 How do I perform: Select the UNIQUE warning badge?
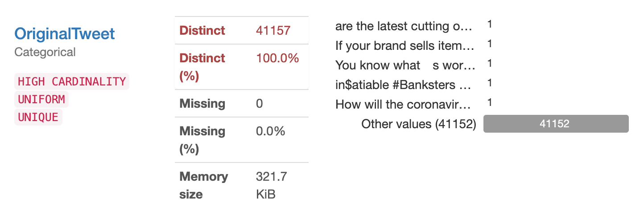[38, 117]
